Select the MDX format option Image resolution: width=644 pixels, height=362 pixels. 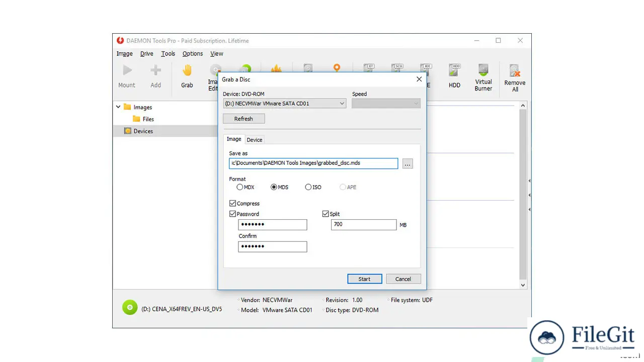[240, 187]
